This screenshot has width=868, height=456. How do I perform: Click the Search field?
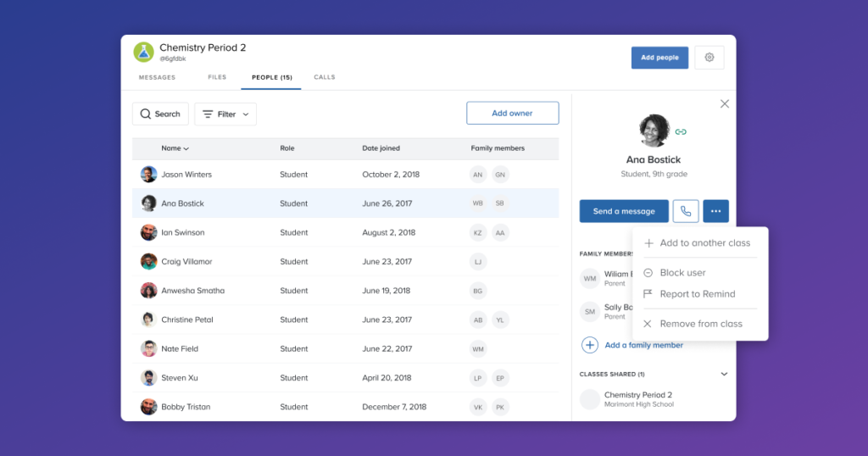pyautogui.click(x=160, y=114)
